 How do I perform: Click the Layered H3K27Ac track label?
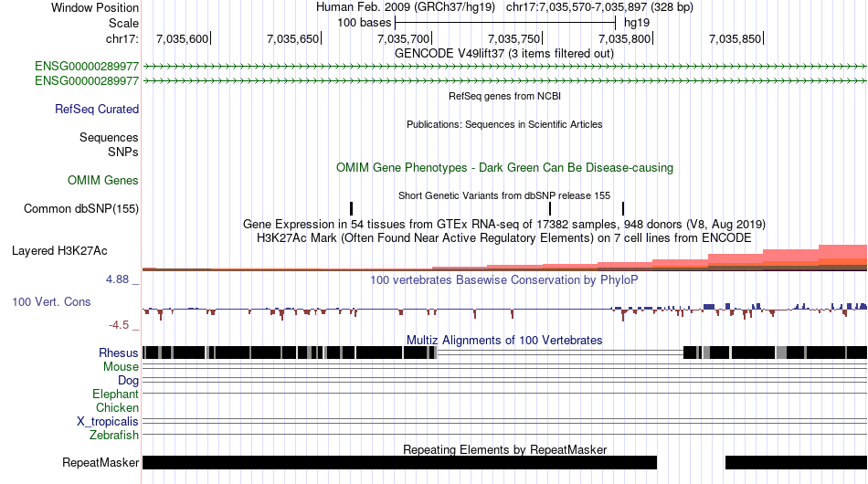[x=59, y=250]
